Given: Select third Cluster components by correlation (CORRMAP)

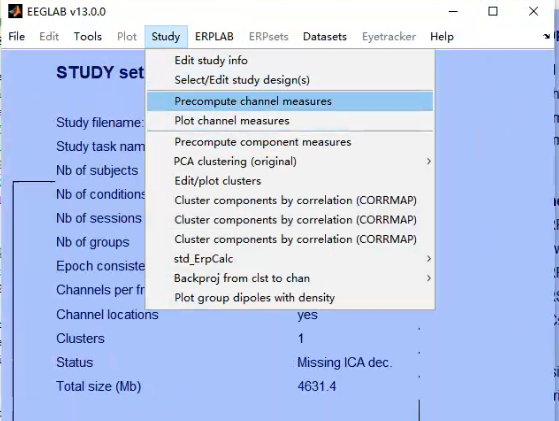Looking at the screenshot, I should [290, 239].
